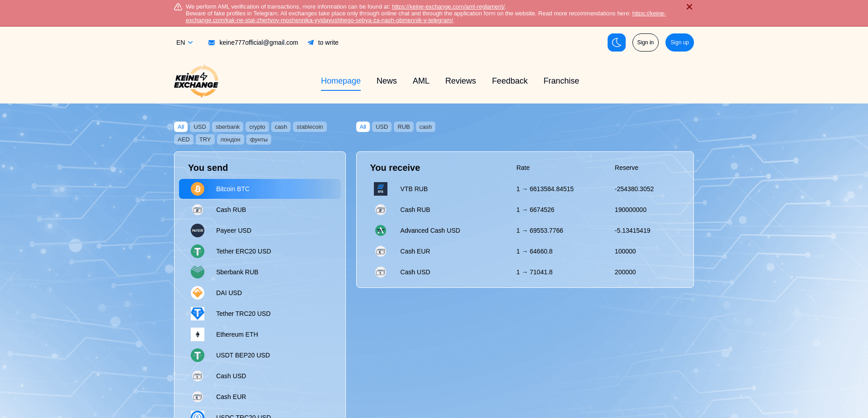868x418 pixels.
Task: Enable the crypto filter pill
Action: click(257, 127)
